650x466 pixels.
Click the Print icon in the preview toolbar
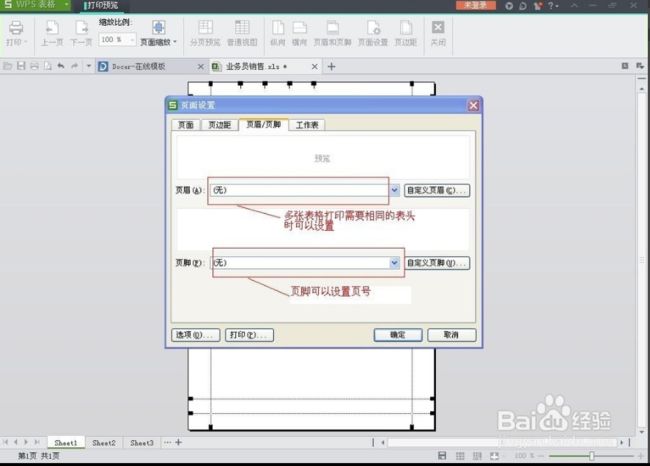pyautogui.click(x=16, y=28)
